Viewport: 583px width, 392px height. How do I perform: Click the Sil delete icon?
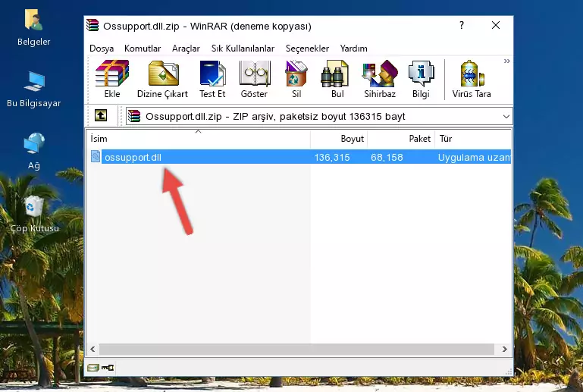296,79
